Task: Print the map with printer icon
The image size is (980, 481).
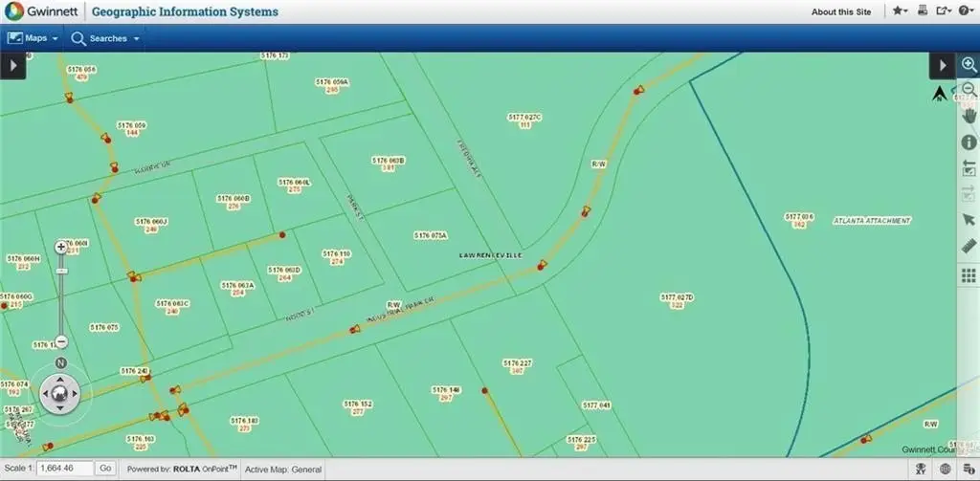Action: (x=923, y=11)
